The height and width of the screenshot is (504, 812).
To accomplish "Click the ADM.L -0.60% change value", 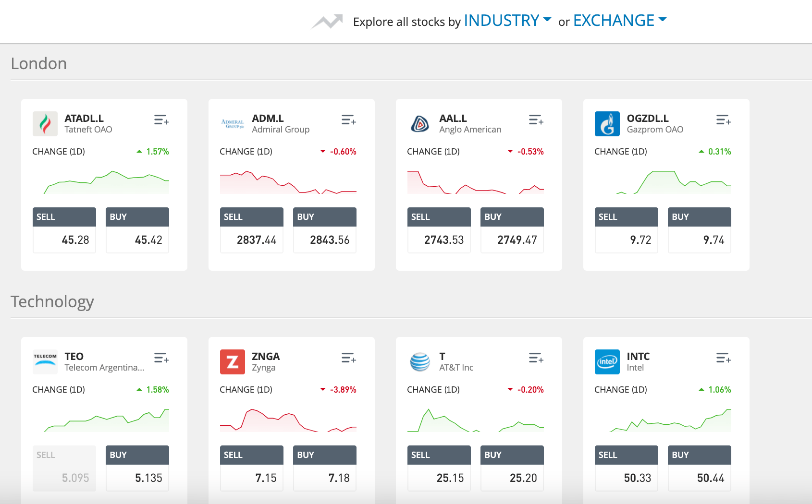I will 343,152.
